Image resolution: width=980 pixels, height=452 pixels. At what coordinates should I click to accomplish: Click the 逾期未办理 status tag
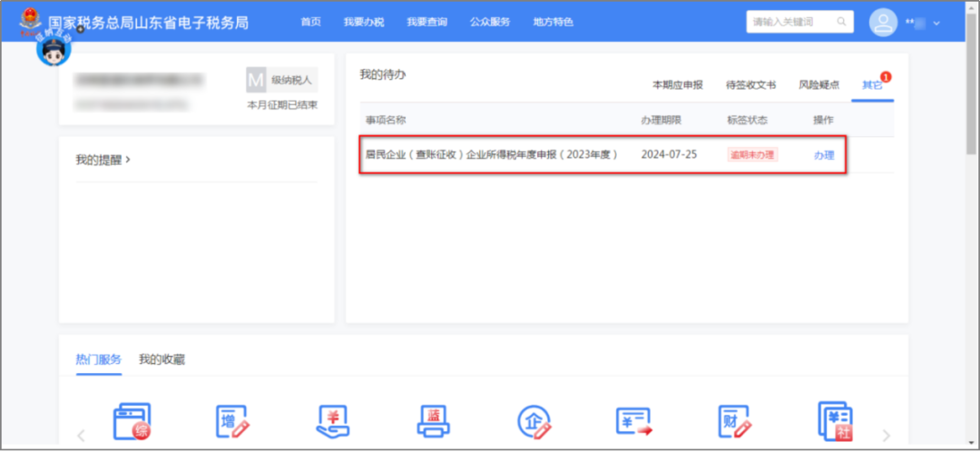[x=752, y=154]
